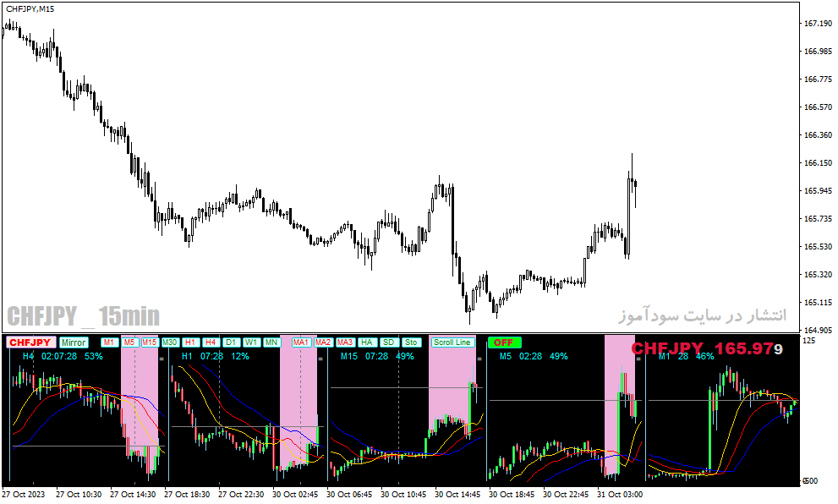Click the 30 Oct 18:45 time label
This screenshot has height=504, width=838.
512,495
